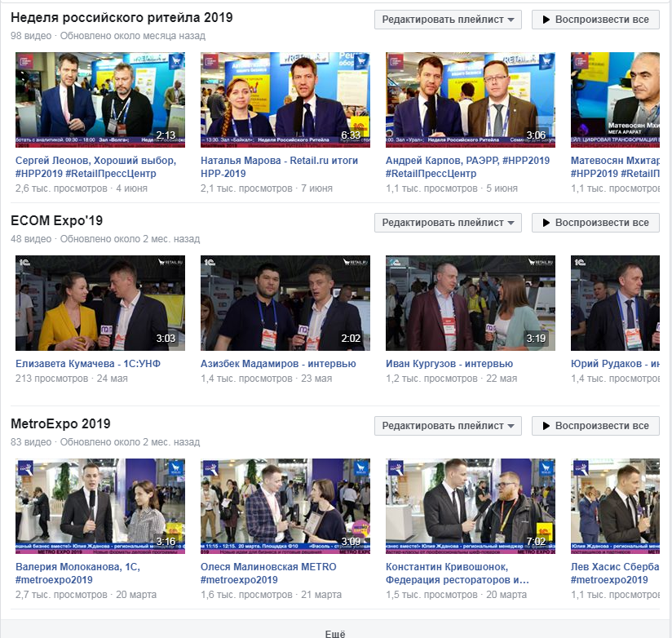Click the 3:16 duration badge on Валерия Молоканова video
Image resolution: width=672 pixels, height=638 pixels.
(166, 542)
